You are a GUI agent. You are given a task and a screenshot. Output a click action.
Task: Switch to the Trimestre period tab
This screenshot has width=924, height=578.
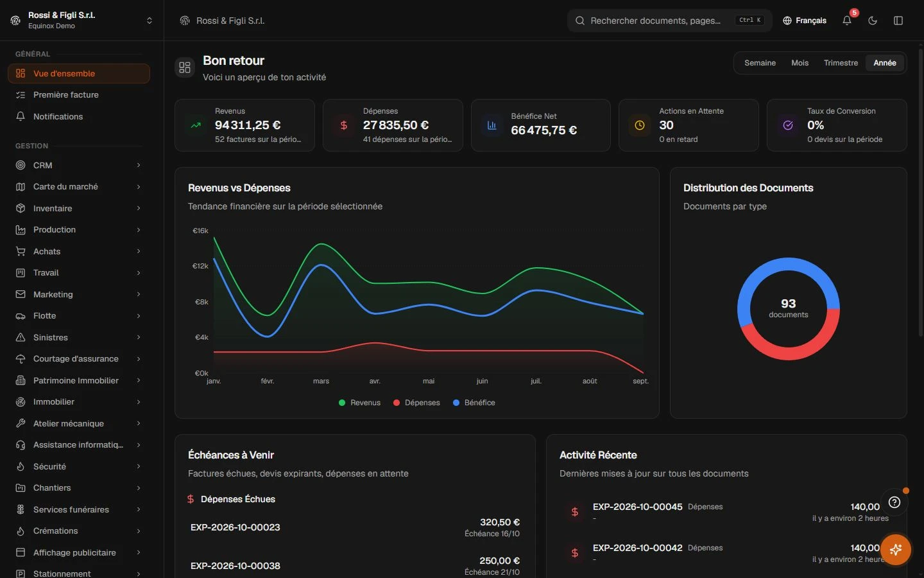841,63
